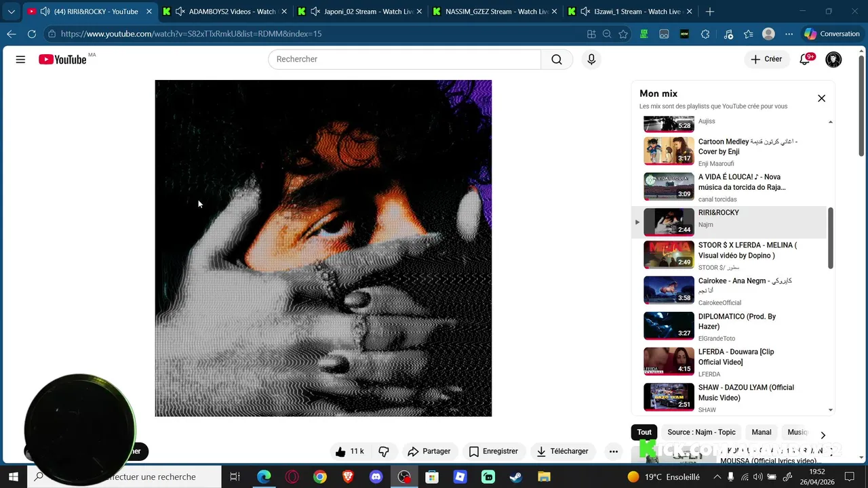Zoom out using magnifier in address bar

607,34
